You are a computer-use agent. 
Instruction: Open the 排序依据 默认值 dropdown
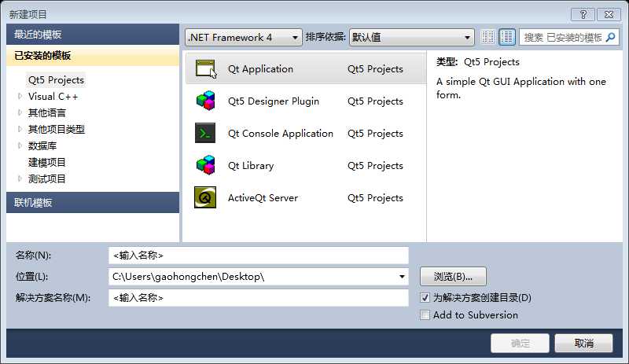[x=411, y=37]
